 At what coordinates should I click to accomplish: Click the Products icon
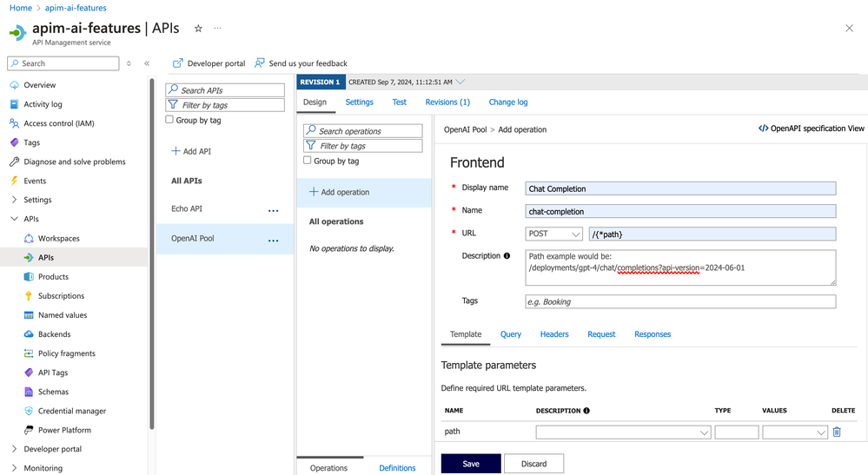pyautogui.click(x=29, y=276)
